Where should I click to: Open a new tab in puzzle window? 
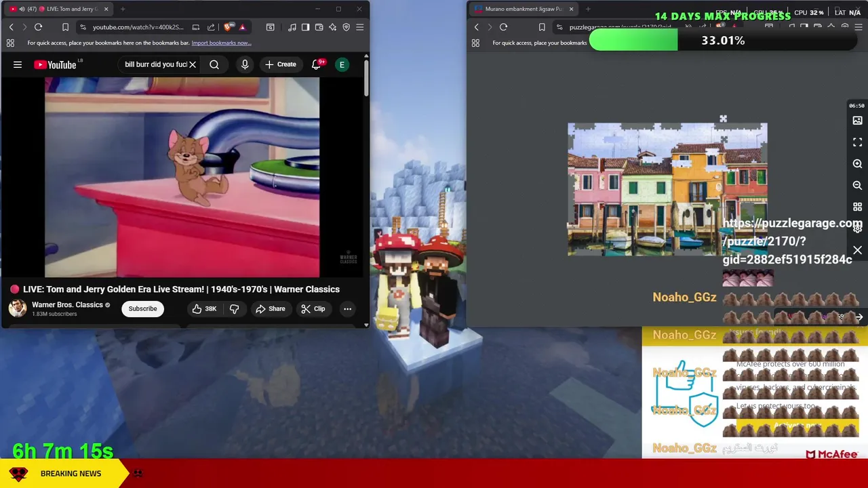pos(588,9)
